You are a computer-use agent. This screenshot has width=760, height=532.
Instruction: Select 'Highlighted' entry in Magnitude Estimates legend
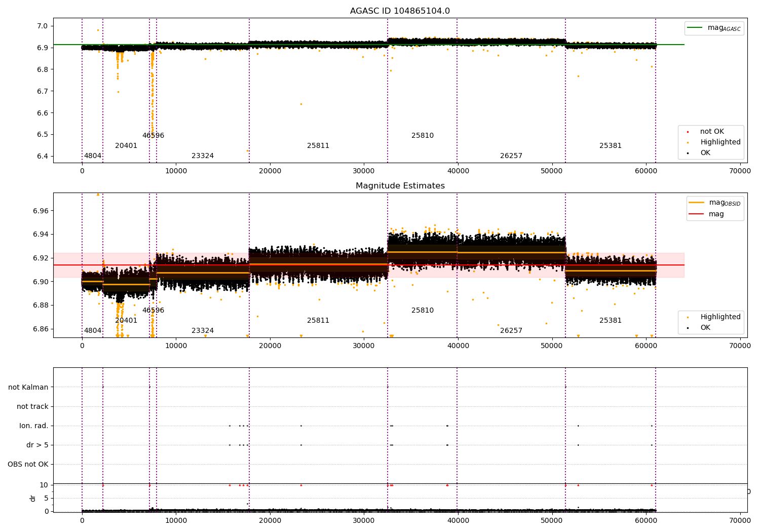(720, 317)
